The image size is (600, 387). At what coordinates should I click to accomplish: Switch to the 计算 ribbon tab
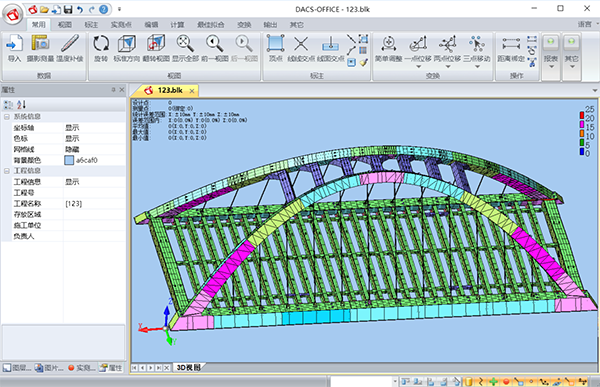(x=177, y=24)
